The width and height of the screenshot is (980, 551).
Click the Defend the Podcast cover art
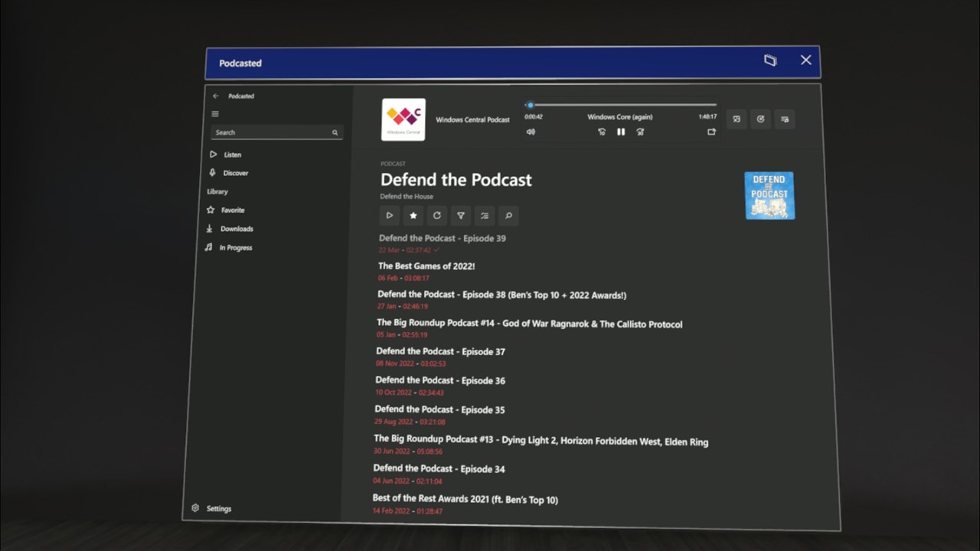(769, 195)
